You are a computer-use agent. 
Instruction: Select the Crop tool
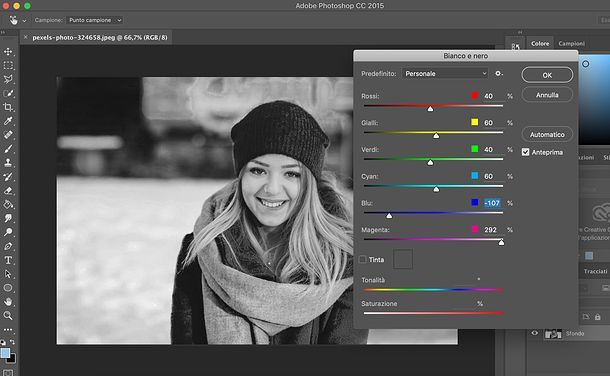(8, 107)
